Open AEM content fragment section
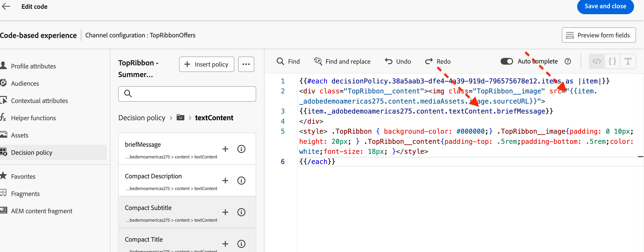The image size is (644, 252). [42, 211]
